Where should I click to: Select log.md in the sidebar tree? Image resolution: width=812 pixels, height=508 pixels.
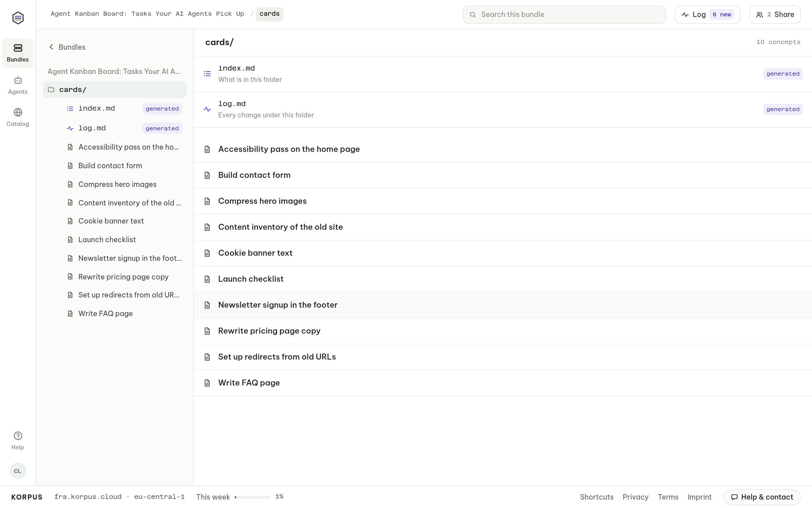point(124,128)
